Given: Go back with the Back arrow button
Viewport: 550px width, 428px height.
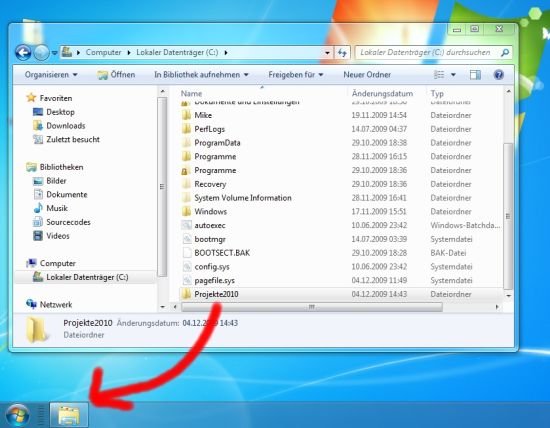Looking at the screenshot, I should tap(23, 53).
